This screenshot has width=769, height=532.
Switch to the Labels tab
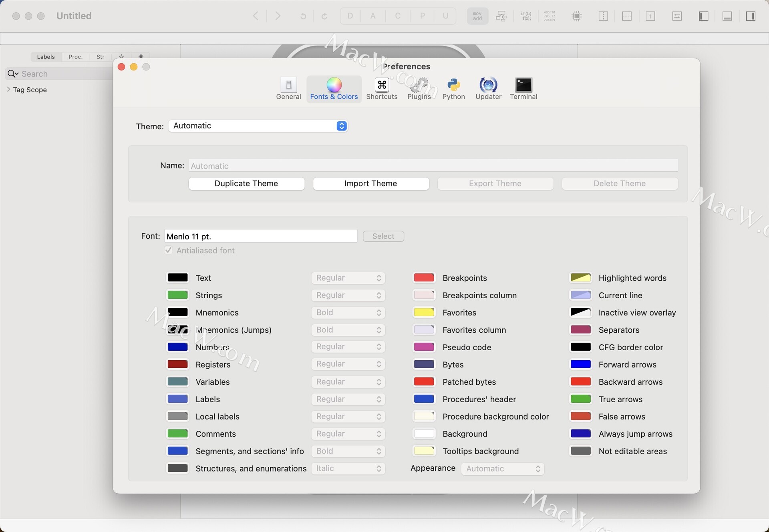coord(46,57)
